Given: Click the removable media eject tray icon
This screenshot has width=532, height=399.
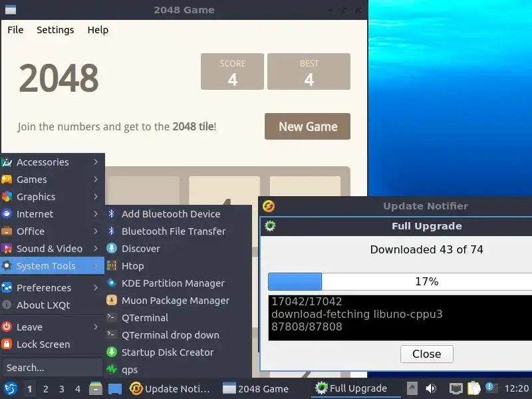Looking at the screenshot, I should (x=412, y=388).
